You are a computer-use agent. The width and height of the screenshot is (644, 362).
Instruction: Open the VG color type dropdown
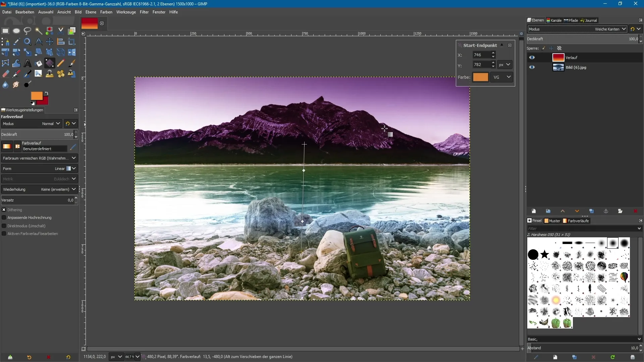502,77
